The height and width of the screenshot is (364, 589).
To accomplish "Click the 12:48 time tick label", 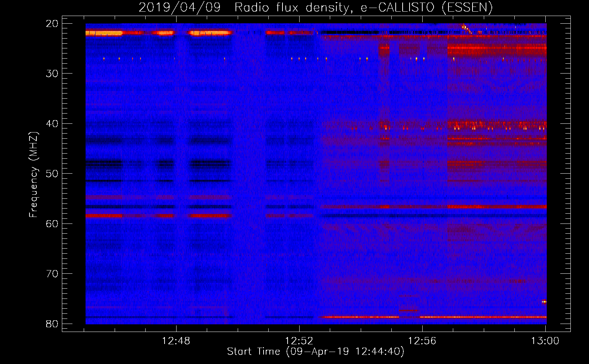I will [176, 341].
